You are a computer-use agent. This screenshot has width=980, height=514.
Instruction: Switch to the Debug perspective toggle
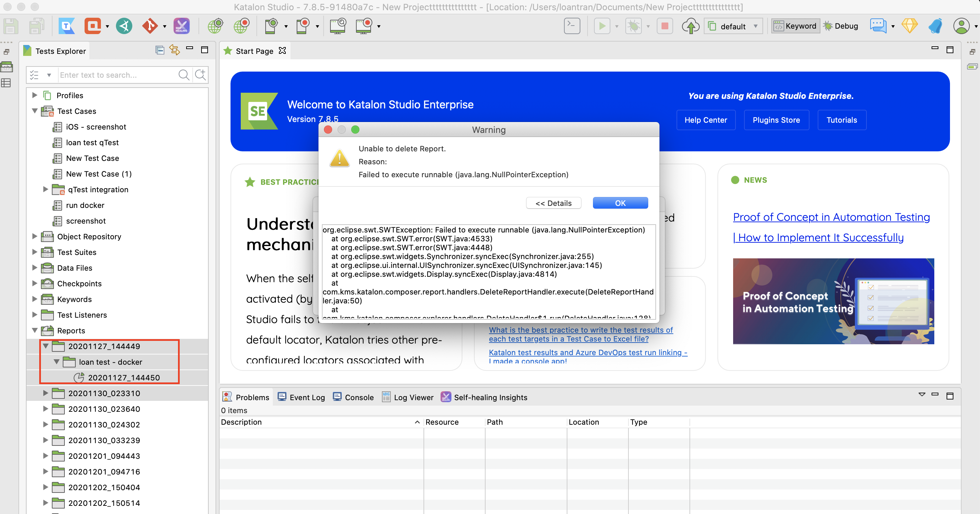pos(841,26)
